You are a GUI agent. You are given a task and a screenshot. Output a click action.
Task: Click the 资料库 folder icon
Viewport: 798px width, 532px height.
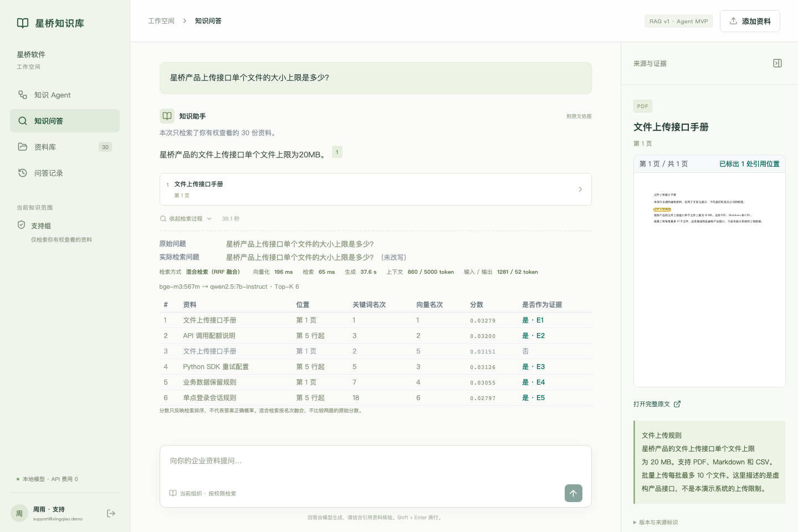click(x=23, y=147)
